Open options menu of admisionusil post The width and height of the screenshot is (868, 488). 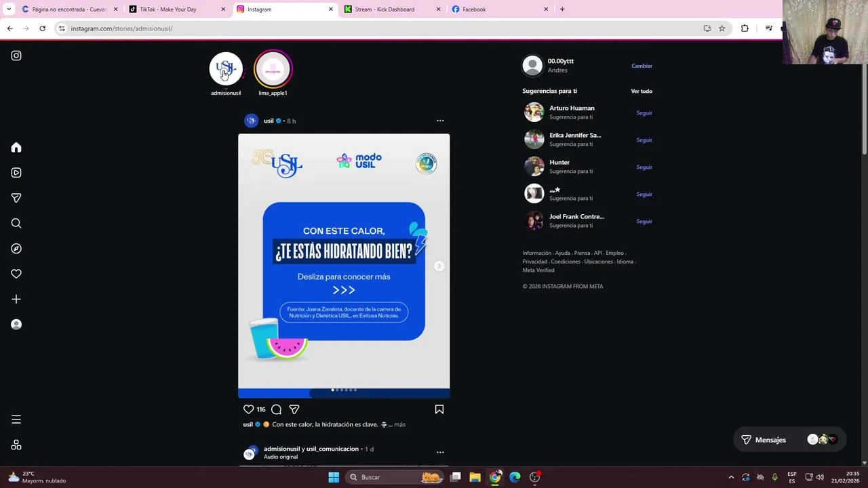(440, 452)
